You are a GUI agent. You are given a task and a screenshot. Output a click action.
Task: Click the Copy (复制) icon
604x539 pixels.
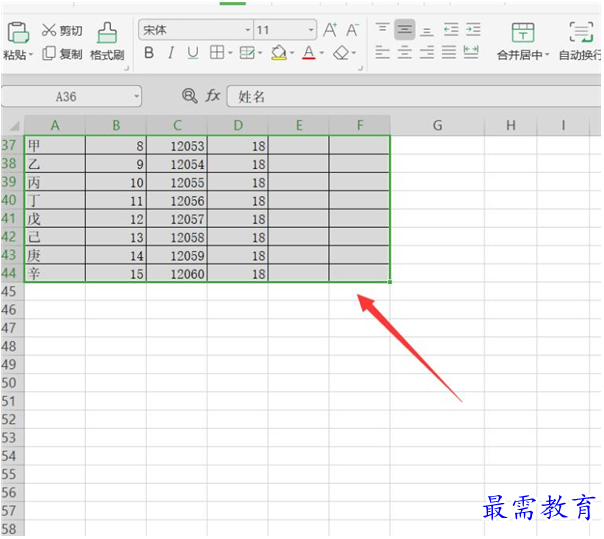click(49, 54)
